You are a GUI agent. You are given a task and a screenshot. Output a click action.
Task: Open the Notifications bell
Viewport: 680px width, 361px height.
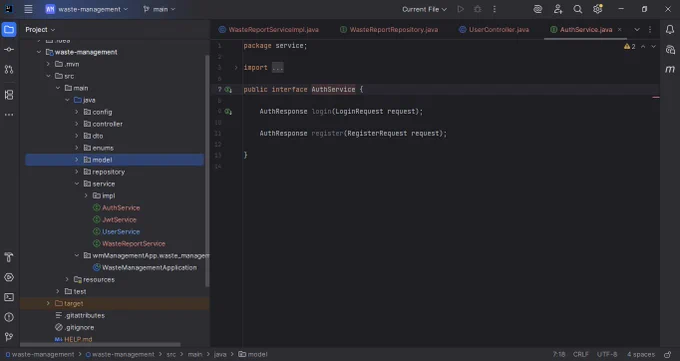pos(670,30)
